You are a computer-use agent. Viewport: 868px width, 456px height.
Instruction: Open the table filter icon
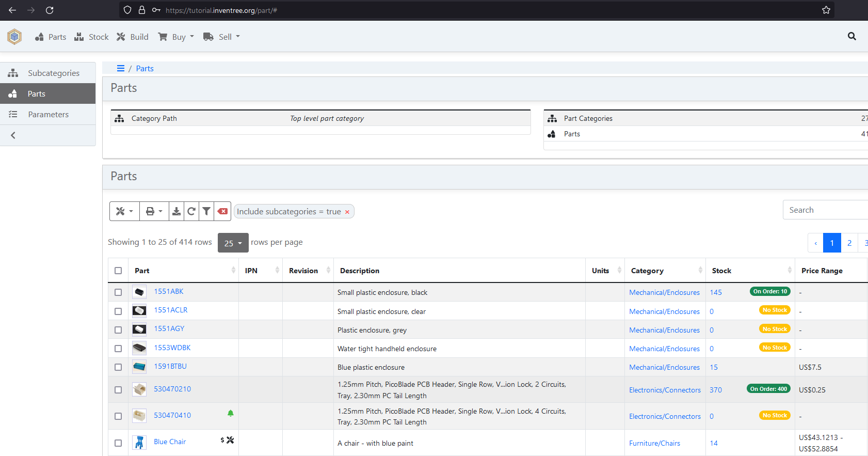pos(206,211)
